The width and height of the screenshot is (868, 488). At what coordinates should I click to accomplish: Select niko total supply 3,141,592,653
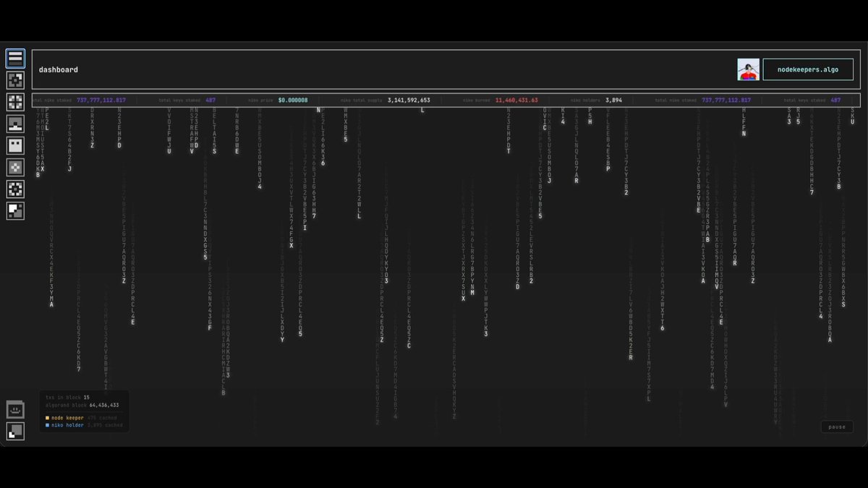pos(409,100)
